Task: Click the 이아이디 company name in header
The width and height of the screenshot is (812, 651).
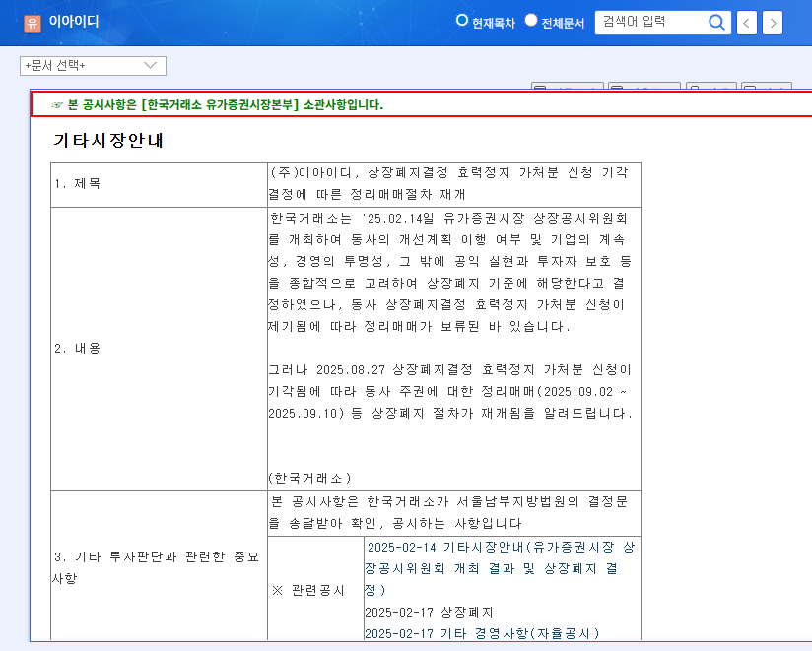Action: (74, 22)
